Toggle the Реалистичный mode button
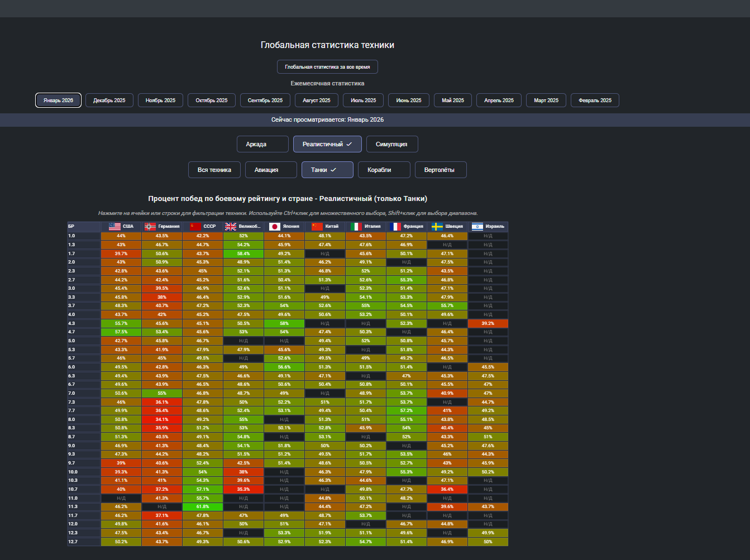The image size is (750, 560). tap(327, 144)
